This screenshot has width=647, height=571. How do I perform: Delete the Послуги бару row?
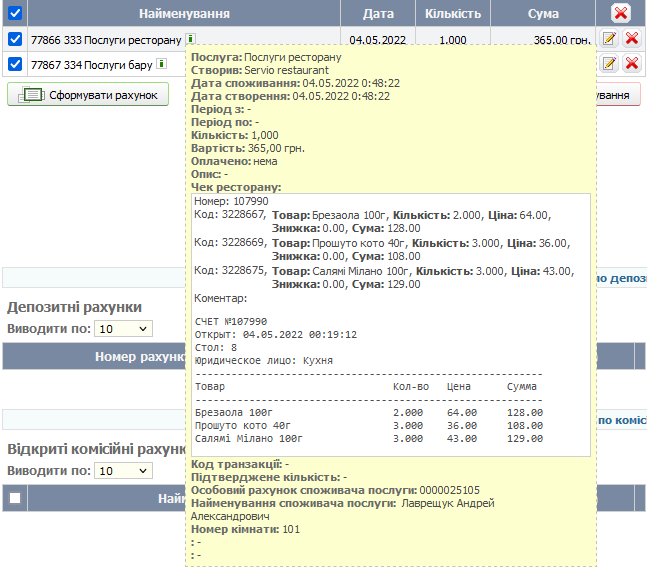click(632, 64)
